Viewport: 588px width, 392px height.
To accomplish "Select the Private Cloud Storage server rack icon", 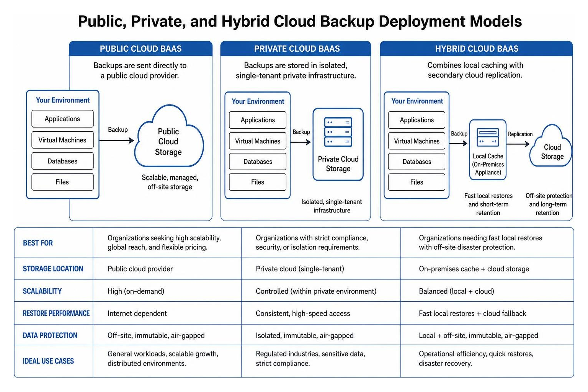I will tap(338, 132).
